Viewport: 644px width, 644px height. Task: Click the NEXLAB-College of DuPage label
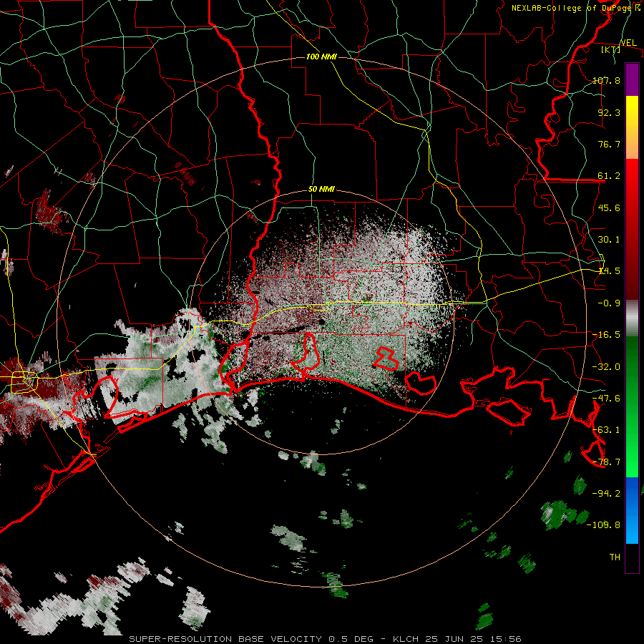click(x=574, y=8)
